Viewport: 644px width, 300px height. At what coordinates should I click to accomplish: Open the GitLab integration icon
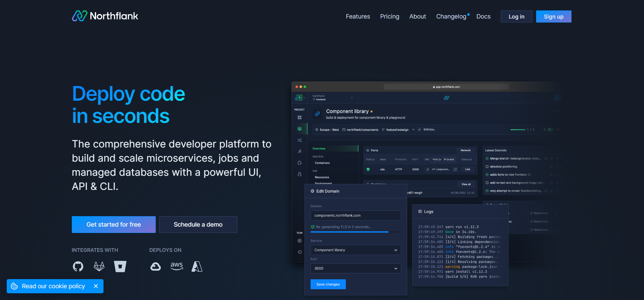point(99,267)
